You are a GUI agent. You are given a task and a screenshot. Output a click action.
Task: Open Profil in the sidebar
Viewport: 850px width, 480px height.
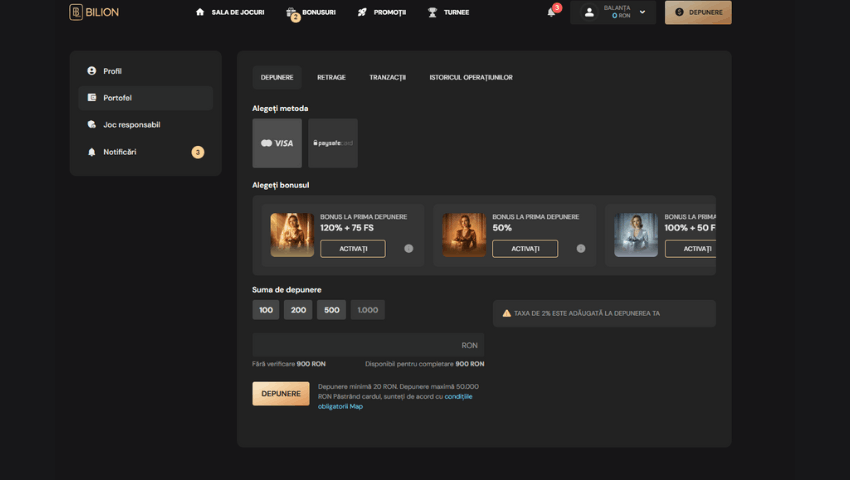point(112,71)
